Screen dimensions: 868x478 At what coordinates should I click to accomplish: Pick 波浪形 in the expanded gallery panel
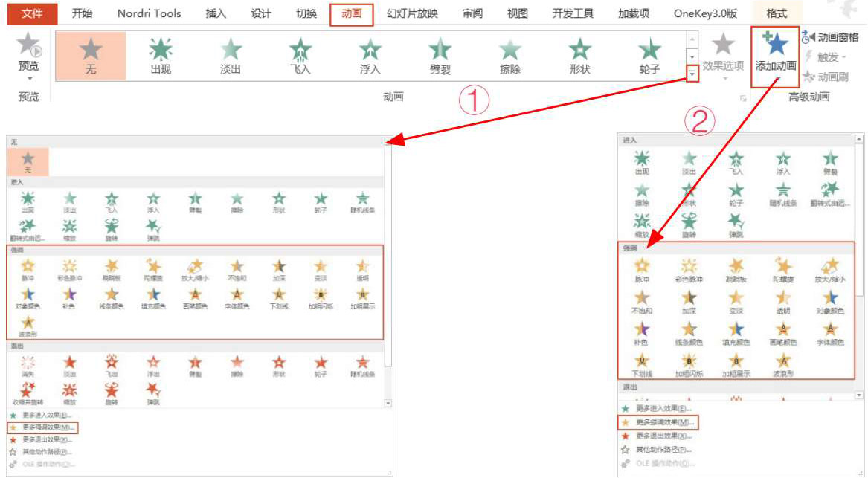(x=28, y=327)
